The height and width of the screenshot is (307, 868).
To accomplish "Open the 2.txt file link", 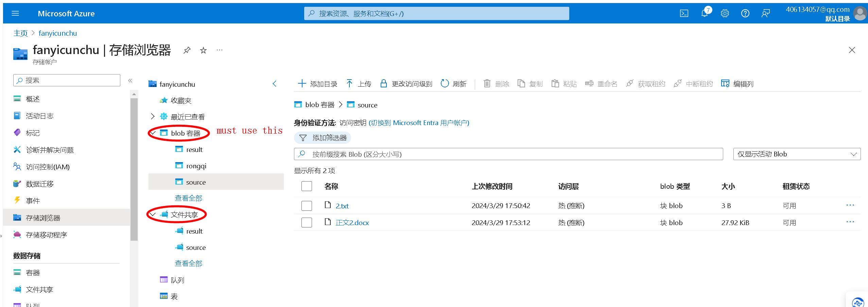I will 342,206.
